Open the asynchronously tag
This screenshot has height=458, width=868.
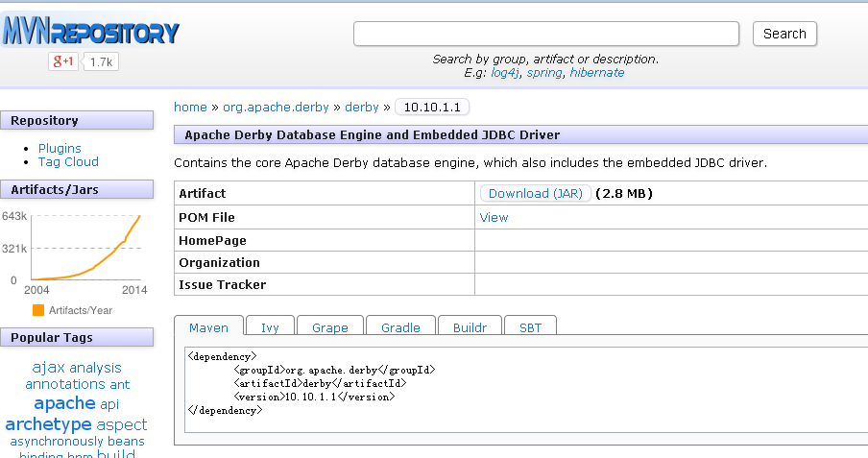(x=57, y=442)
